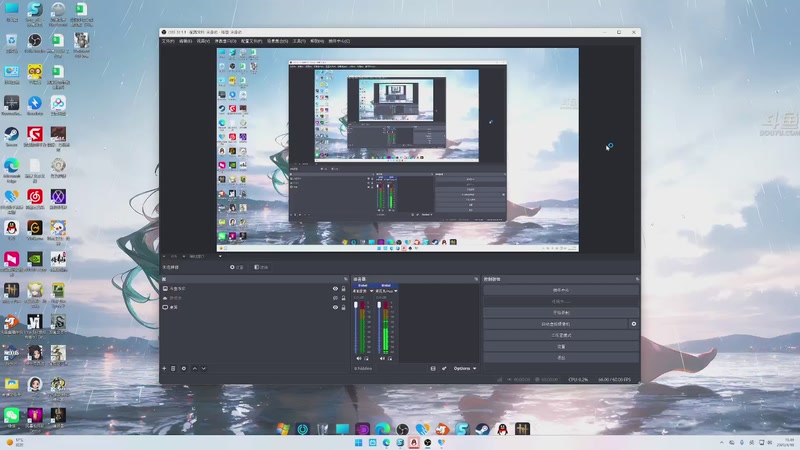The image size is (800, 450).
Task: Open Edge from the taskbar
Action: coord(386,442)
